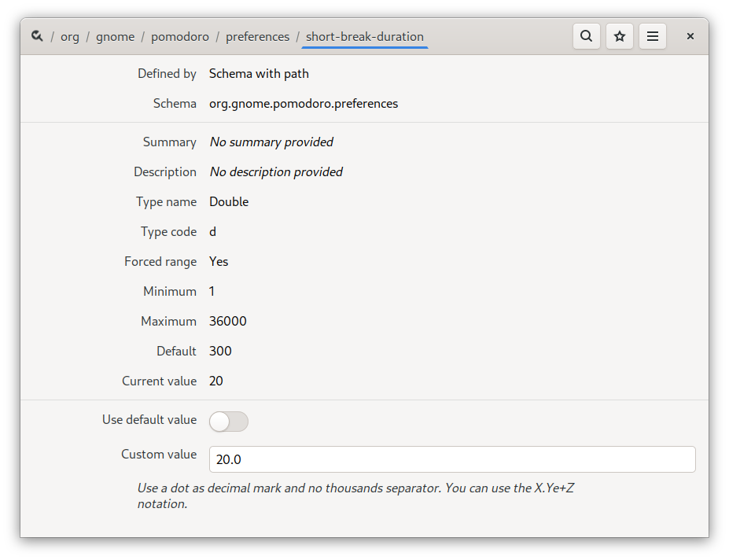Disable the custom value override switch

(x=228, y=422)
